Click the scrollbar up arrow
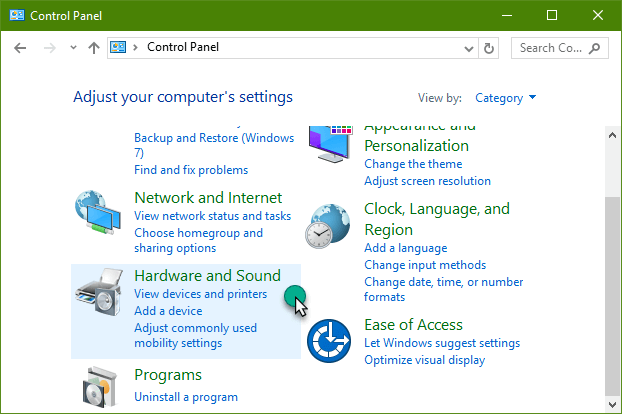The width and height of the screenshot is (622, 414). tap(612, 135)
